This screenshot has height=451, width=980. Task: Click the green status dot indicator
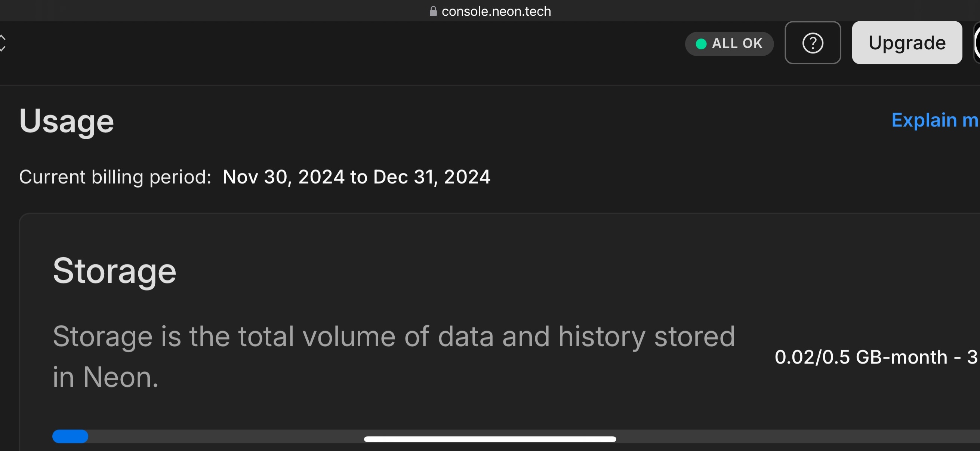[701, 44]
